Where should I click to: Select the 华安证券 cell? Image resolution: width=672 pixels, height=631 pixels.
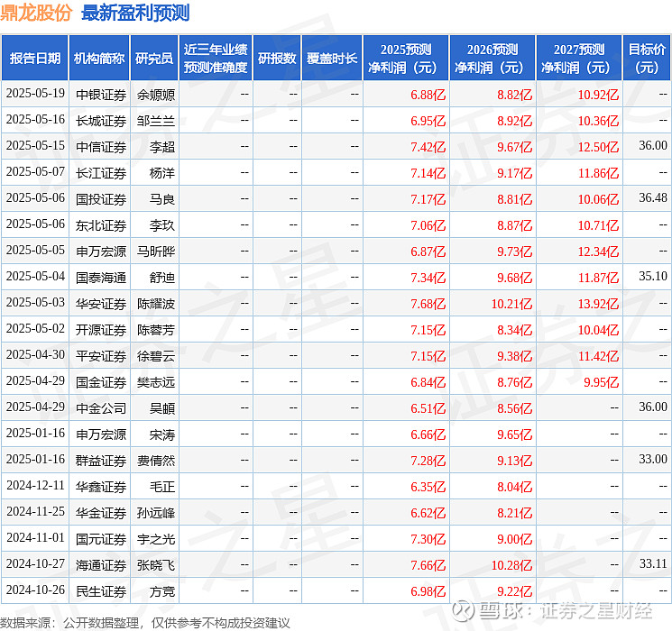pos(101,304)
